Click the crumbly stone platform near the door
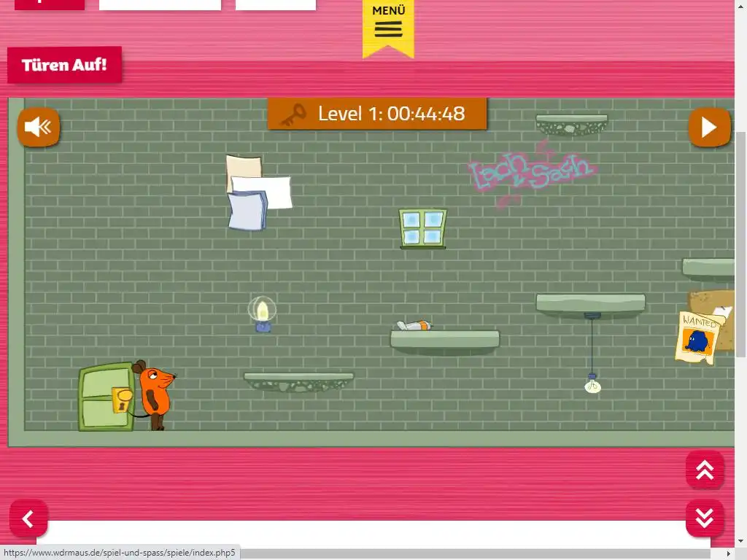 tap(298, 382)
